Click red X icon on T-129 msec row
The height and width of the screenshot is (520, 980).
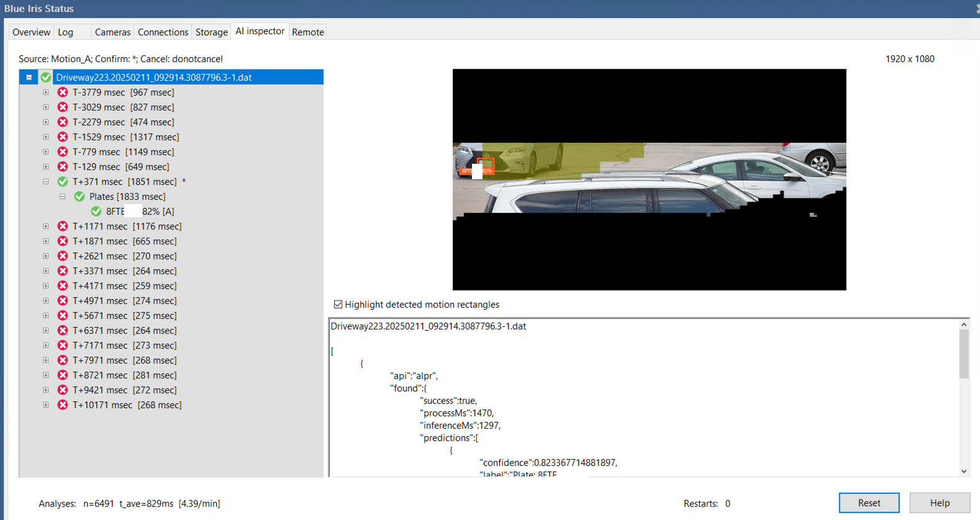[x=63, y=167]
